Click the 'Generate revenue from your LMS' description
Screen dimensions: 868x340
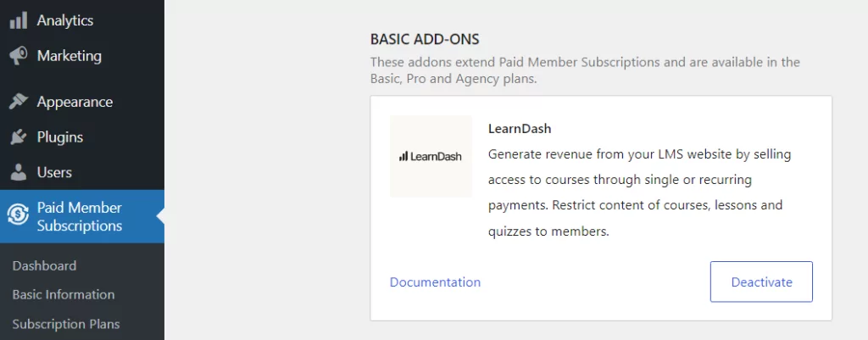pyautogui.click(x=639, y=192)
